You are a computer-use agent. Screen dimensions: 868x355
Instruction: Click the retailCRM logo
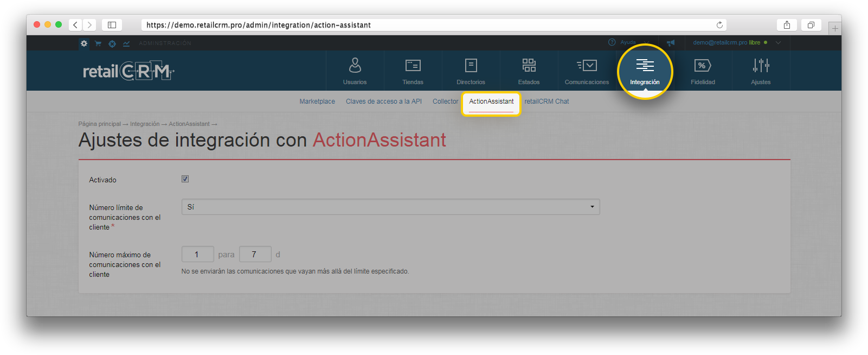pyautogui.click(x=128, y=71)
